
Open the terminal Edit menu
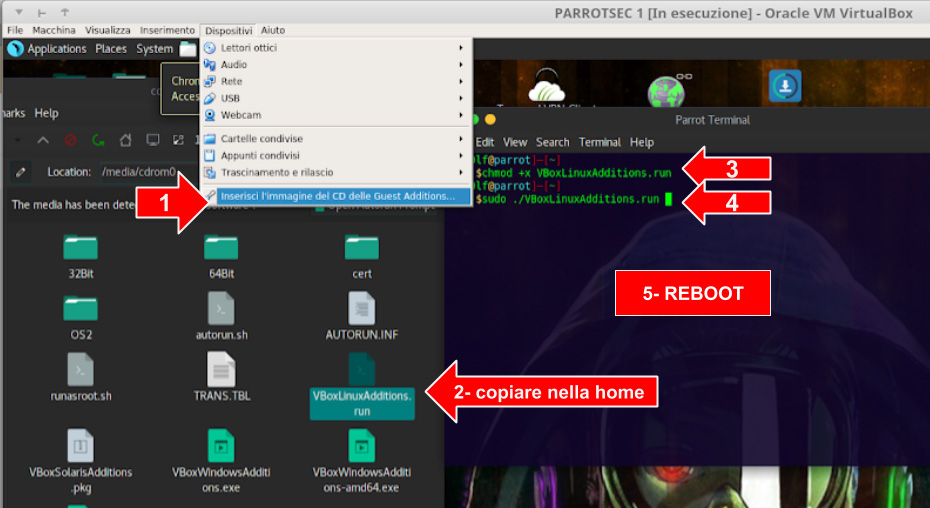click(x=485, y=142)
